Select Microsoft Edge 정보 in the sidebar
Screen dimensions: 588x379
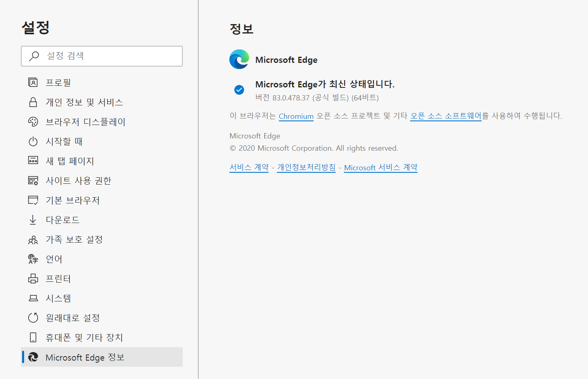85,357
